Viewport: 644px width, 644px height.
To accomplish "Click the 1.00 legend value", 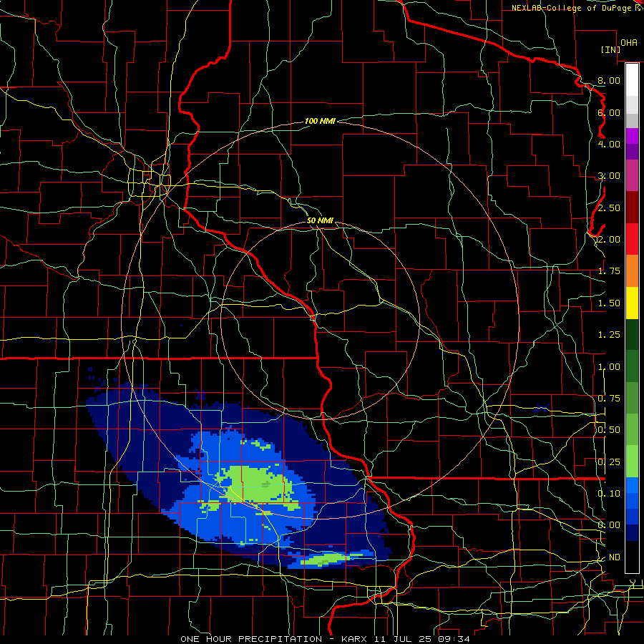I will tap(609, 367).
